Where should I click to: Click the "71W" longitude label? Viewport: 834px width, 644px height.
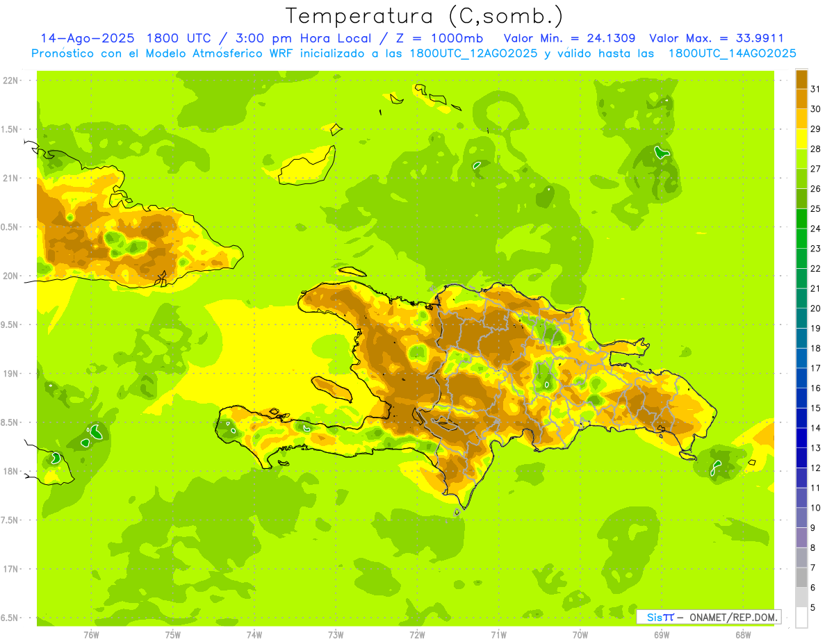click(498, 636)
